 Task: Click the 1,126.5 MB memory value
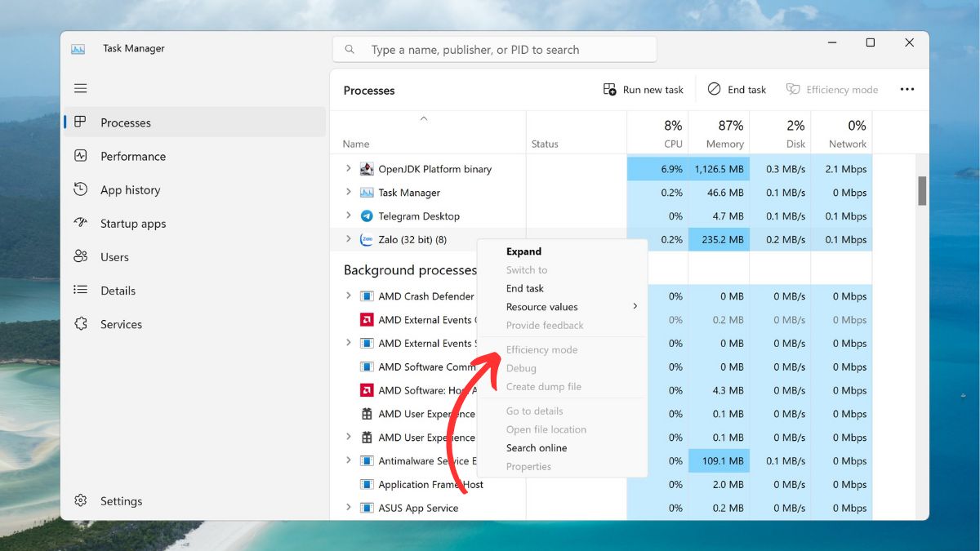tap(719, 169)
